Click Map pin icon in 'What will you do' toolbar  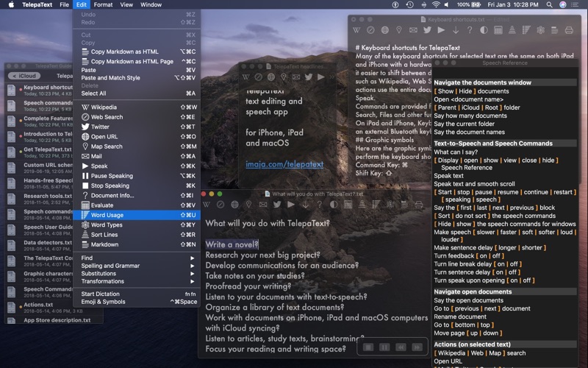(x=248, y=205)
